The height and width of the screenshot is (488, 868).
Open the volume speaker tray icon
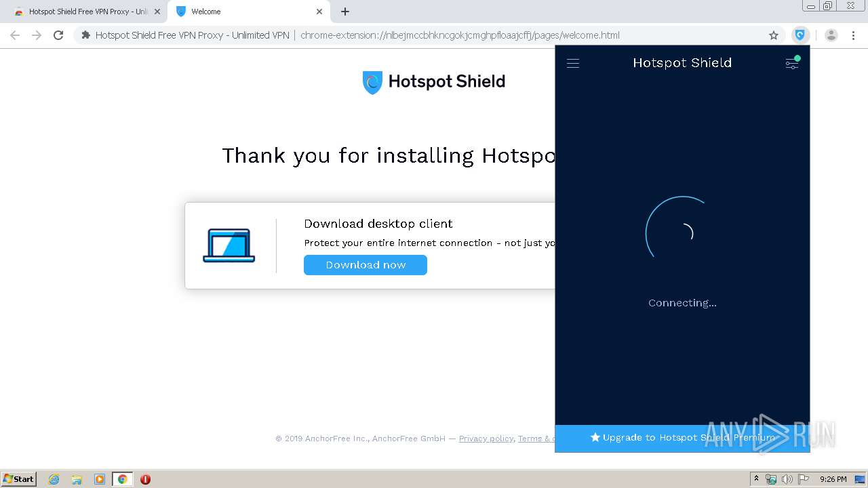[x=787, y=479]
